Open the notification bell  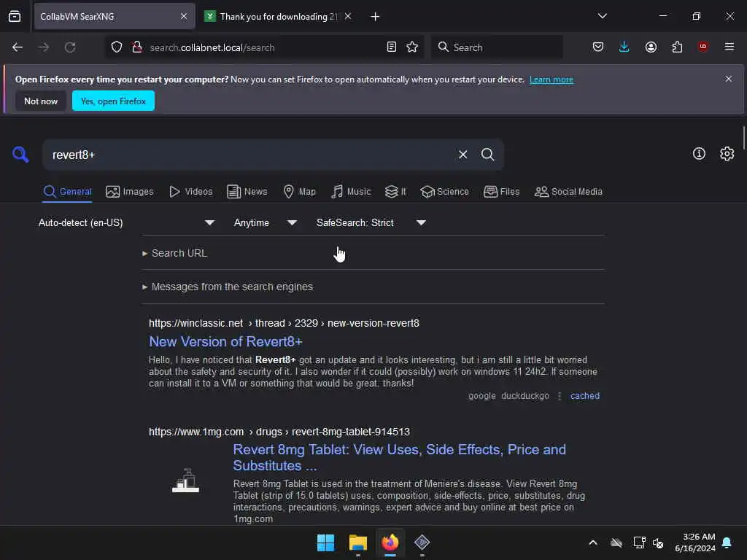[727, 542]
